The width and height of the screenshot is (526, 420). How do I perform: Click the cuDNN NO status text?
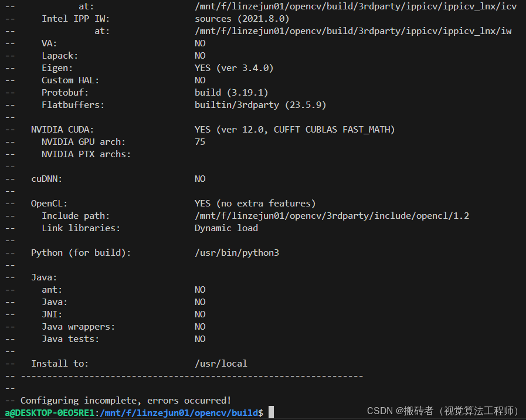pyautogui.click(x=200, y=178)
